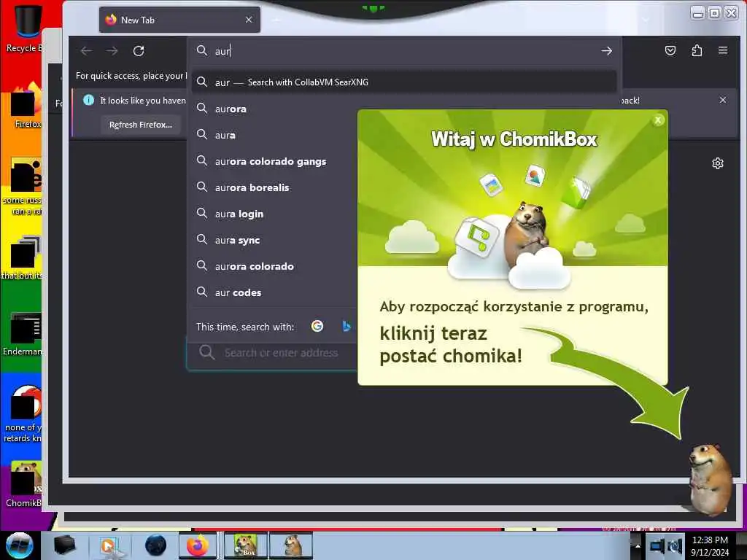Open the clock showing 12:38 PM
This screenshot has width=747, height=560.
click(x=710, y=545)
